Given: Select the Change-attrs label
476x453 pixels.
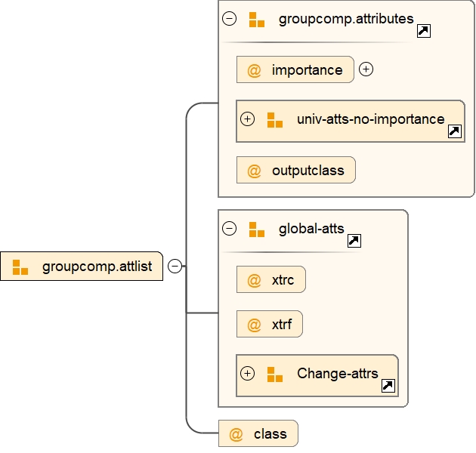Looking at the screenshot, I should pyautogui.click(x=338, y=374).
